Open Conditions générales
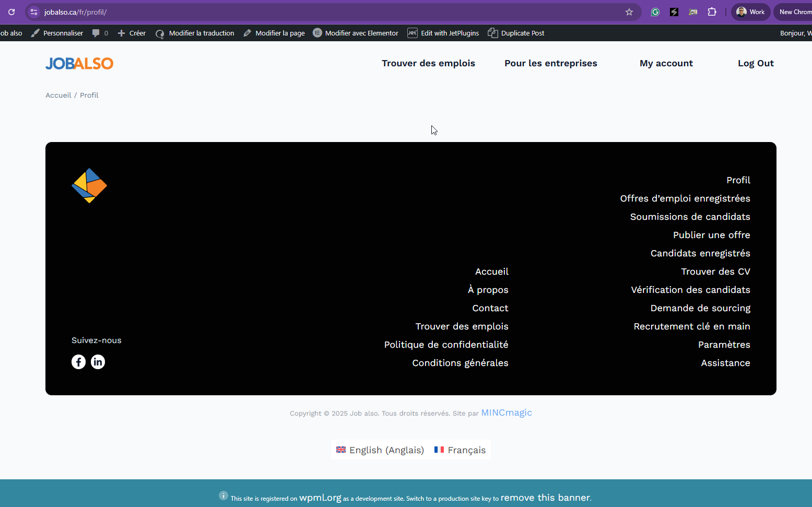Viewport: 812px width, 507px height. pos(460,363)
